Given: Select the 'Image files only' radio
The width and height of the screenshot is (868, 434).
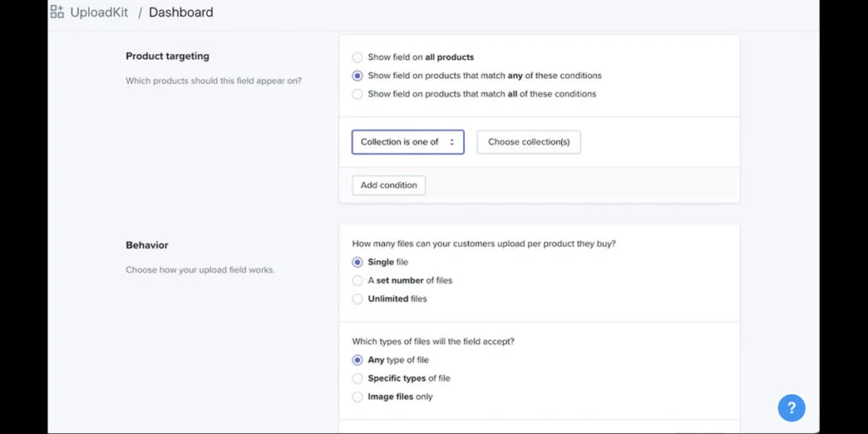Looking at the screenshot, I should 358,397.
